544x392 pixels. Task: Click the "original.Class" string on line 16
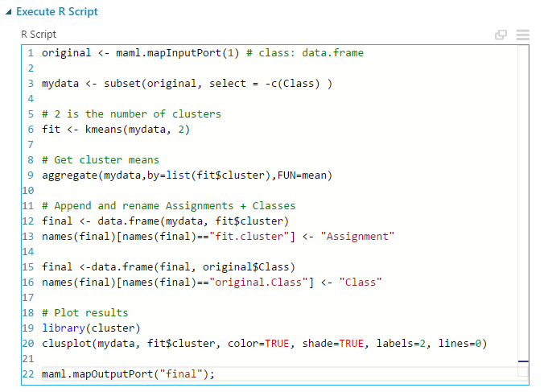[258, 282]
